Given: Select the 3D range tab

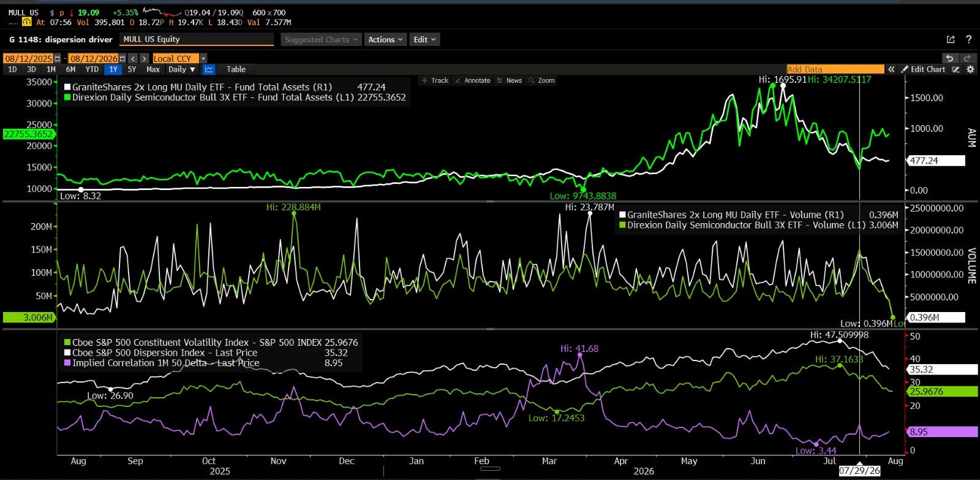Looking at the screenshot, I should tap(31, 69).
